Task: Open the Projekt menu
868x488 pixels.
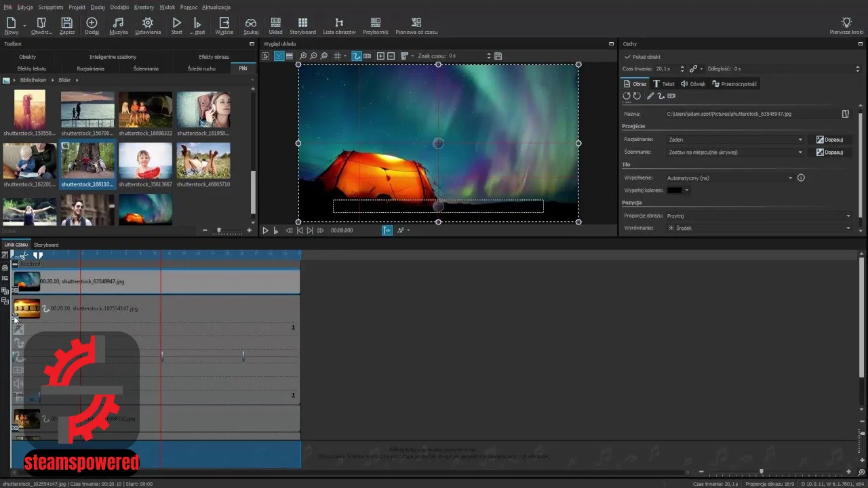Action: pyautogui.click(x=77, y=7)
